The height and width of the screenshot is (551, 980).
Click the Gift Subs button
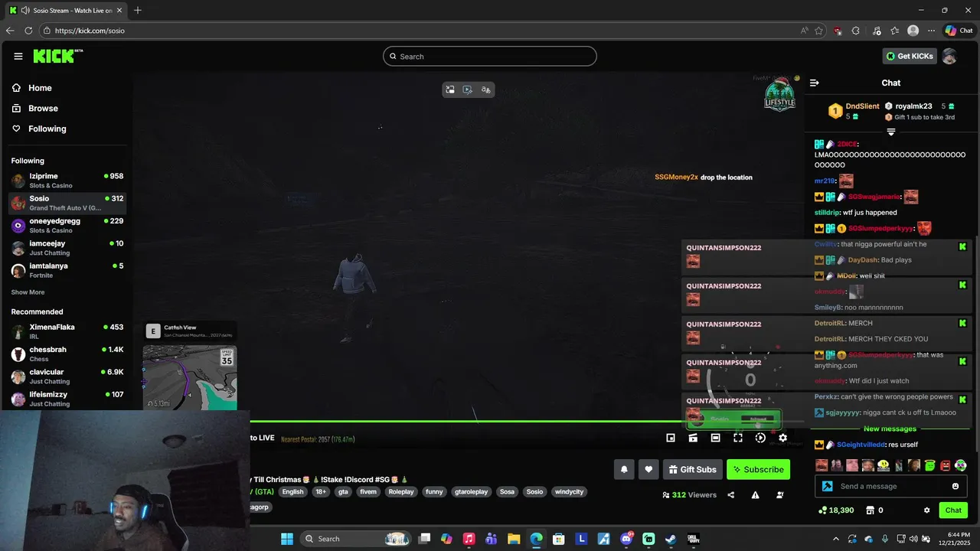point(692,469)
